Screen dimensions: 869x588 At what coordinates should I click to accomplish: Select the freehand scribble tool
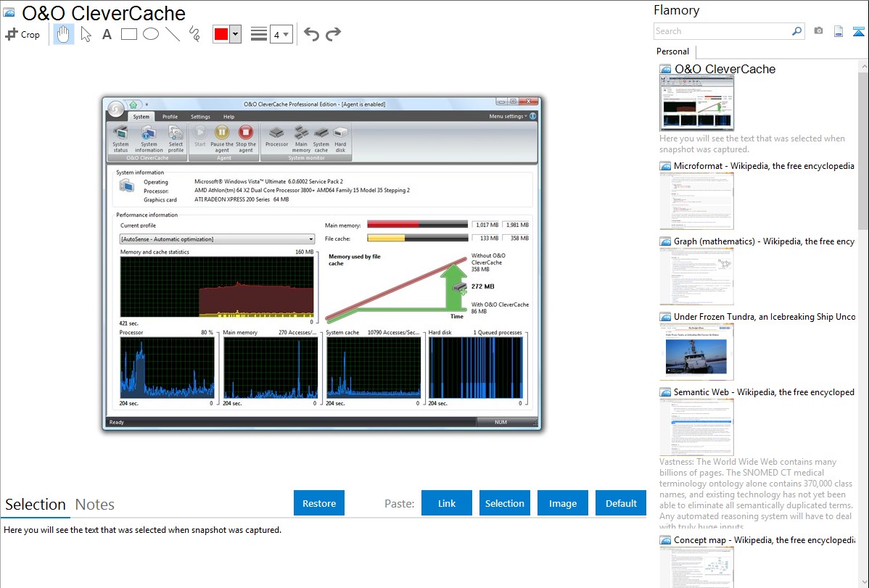194,34
